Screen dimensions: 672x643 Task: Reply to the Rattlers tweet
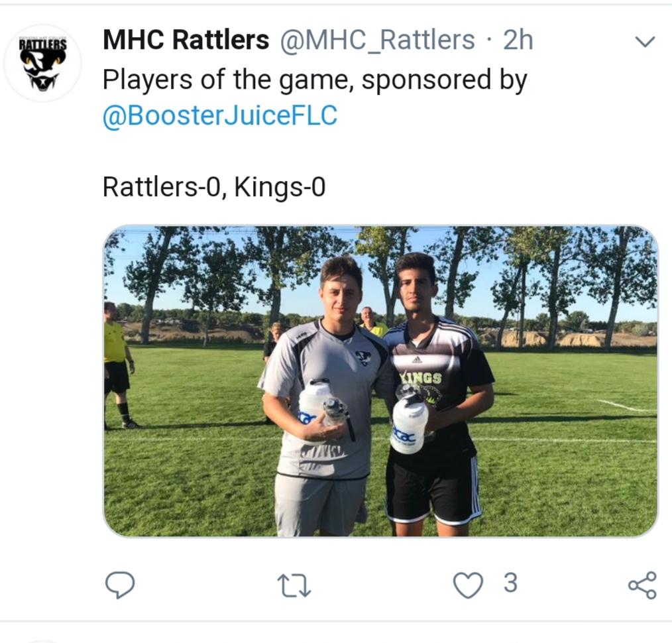(x=120, y=585)
